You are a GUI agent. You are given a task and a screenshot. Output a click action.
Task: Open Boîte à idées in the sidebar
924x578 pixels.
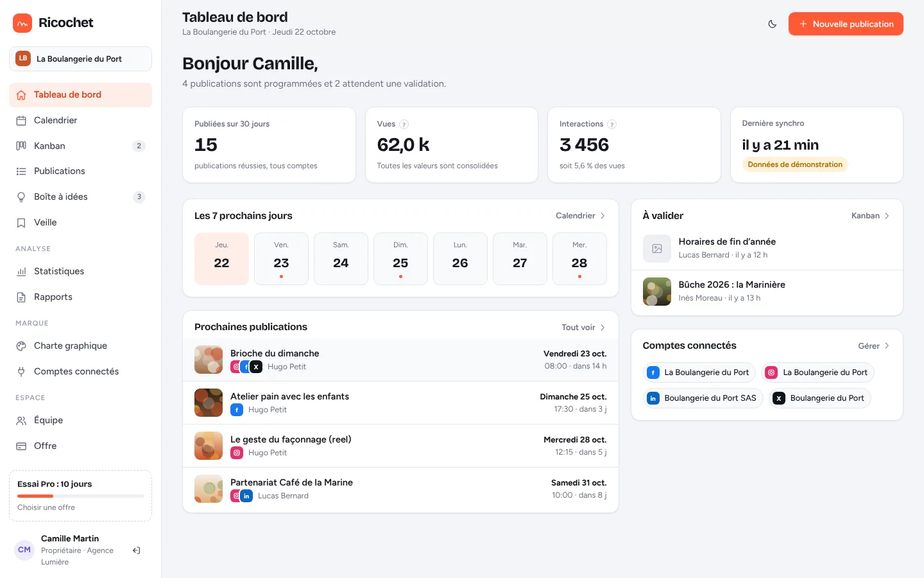pos(80,197)
